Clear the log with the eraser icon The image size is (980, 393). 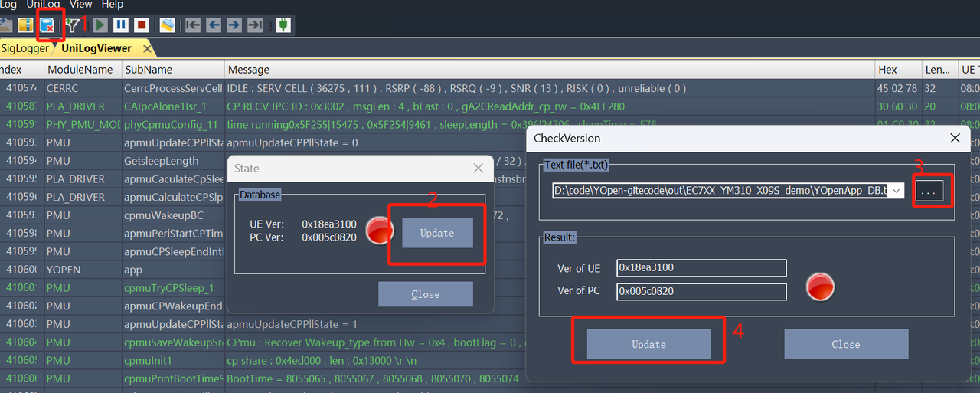click(166, 25)
